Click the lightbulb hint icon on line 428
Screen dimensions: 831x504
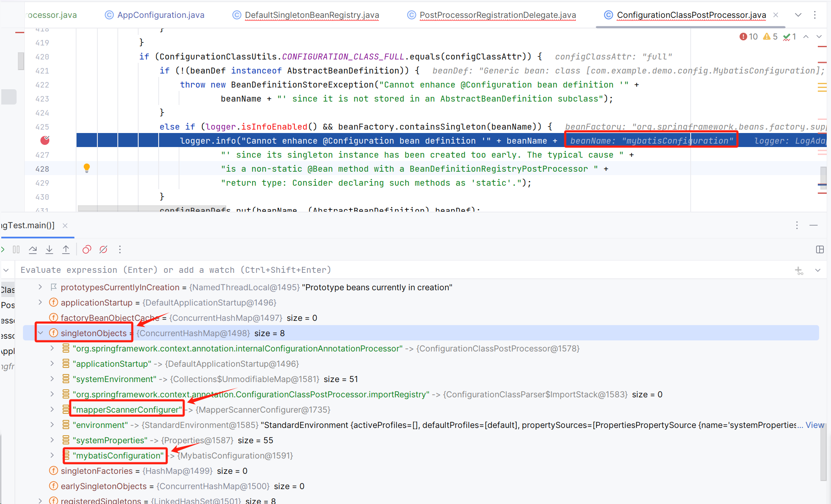point(87,168)
